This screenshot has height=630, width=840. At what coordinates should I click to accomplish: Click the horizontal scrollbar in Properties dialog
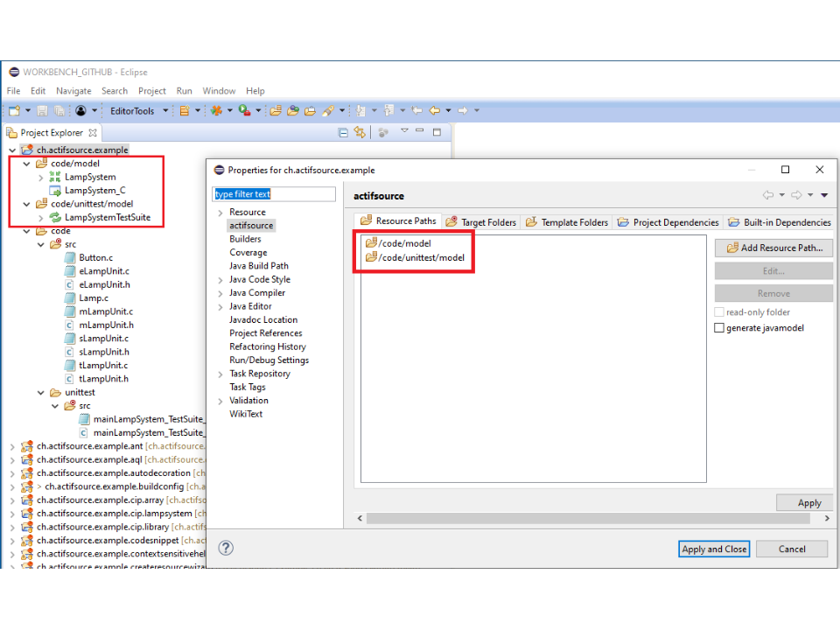coord(595,518)
